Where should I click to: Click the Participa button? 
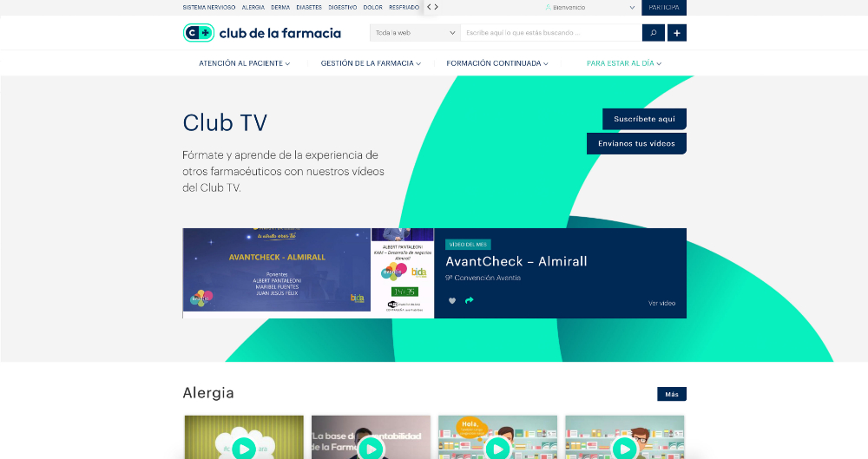[664, 7]
